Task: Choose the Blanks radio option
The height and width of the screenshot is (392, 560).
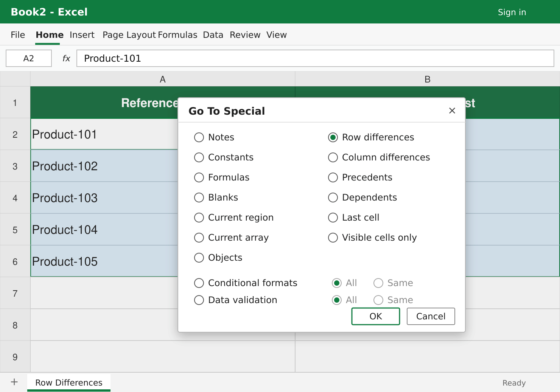Action: point(216,198)
